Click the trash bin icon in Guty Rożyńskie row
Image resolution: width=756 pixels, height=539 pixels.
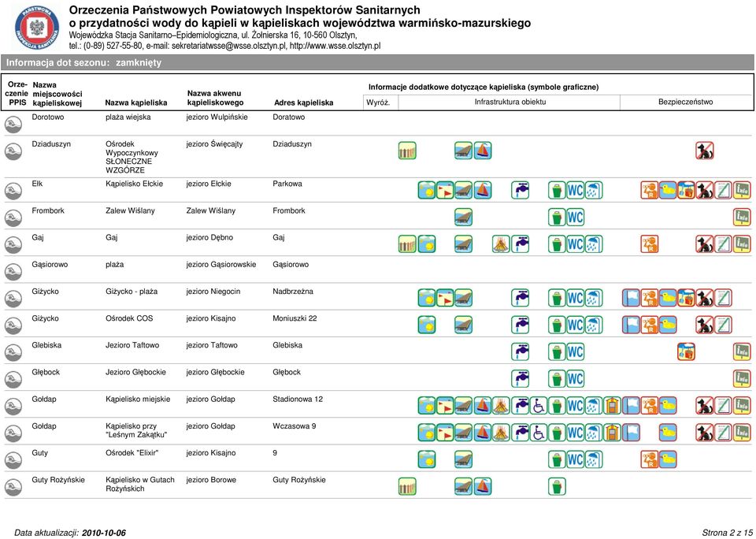(557, 486)
